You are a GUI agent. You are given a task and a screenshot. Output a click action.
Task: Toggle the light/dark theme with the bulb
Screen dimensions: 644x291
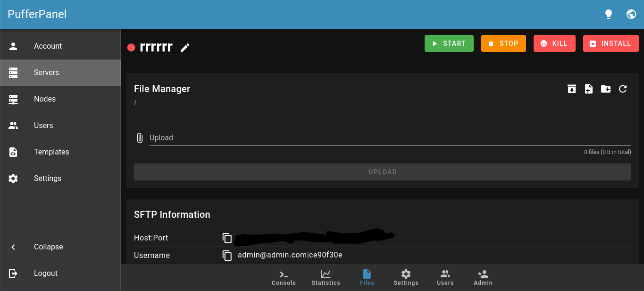click(609, 14)
